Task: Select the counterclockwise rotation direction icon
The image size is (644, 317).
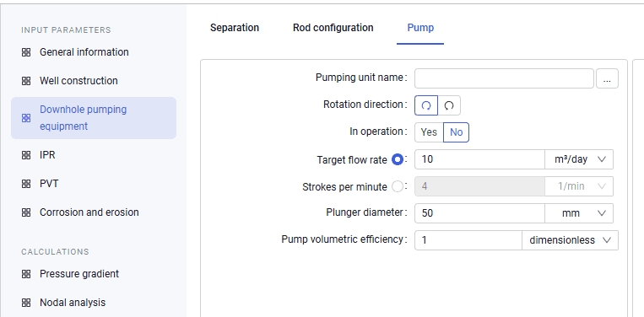Action: pos(449,105)
